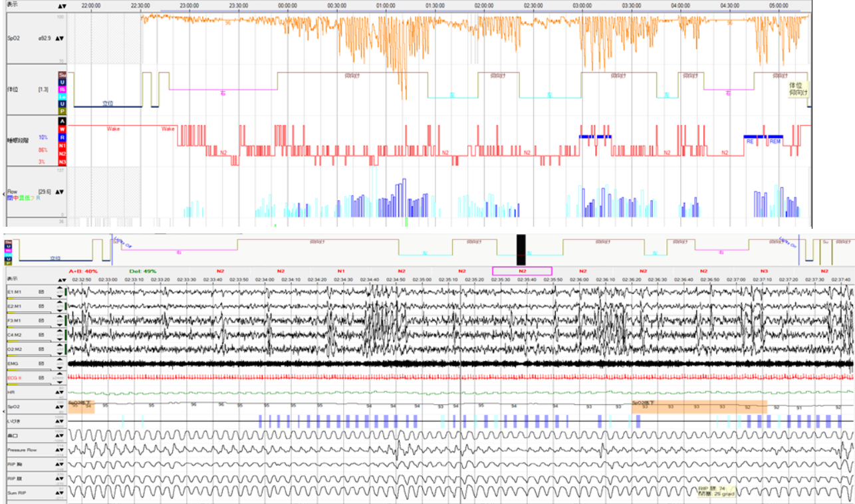Click the Flow trend scale arrows
The image size is (855, 504).
coord(60,191)
